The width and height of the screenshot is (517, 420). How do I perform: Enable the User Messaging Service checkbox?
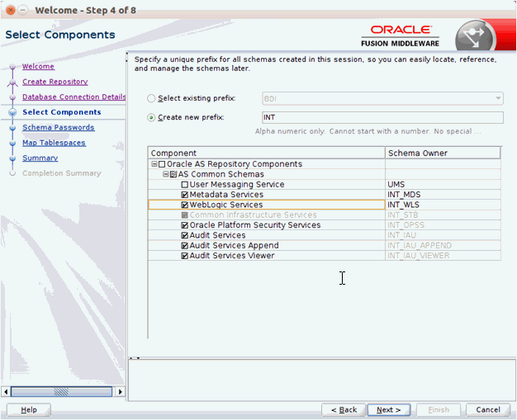[x=185, y=185]
